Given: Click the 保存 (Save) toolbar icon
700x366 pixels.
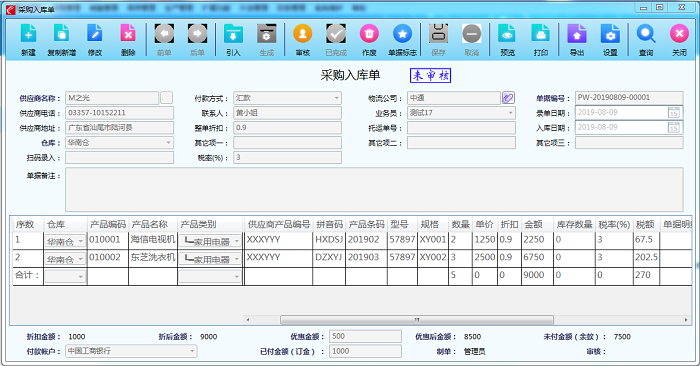Looking at the screenshot, I should click(438, 34).
